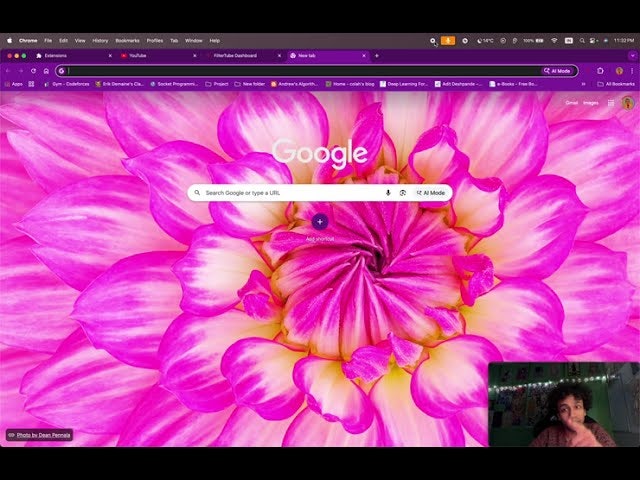Open the Apps bookmark shortcut
640x480 pixels.
tap(14, 84)
